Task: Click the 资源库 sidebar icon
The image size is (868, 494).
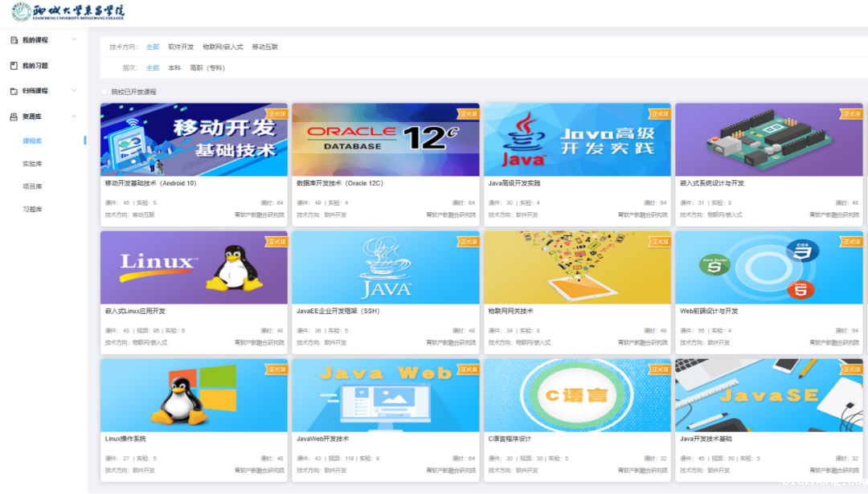Action: click(x=14, y=116)
